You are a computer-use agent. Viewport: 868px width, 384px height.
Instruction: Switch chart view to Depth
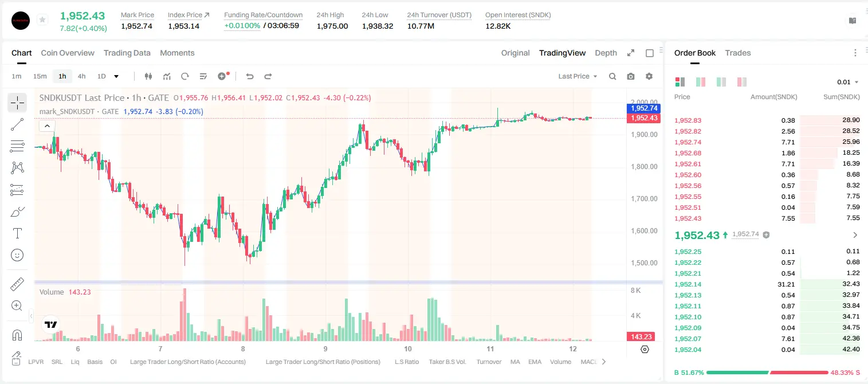(x=606, y=53)
